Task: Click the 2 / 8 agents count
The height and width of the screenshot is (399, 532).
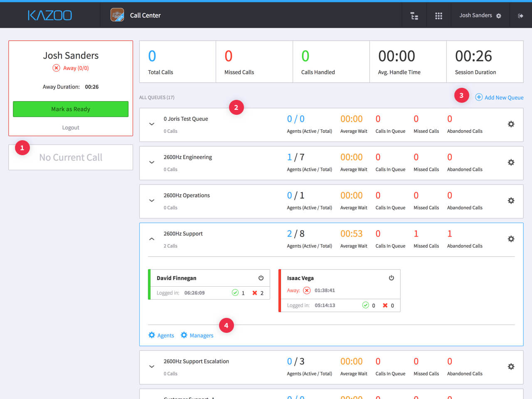Action: [x=296, y=233]
